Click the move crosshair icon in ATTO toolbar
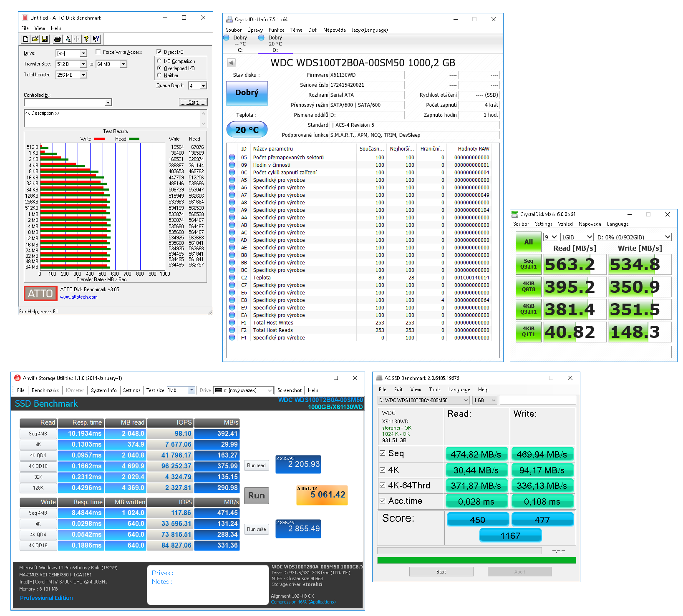683x616 pixels. tap(76, 39)
